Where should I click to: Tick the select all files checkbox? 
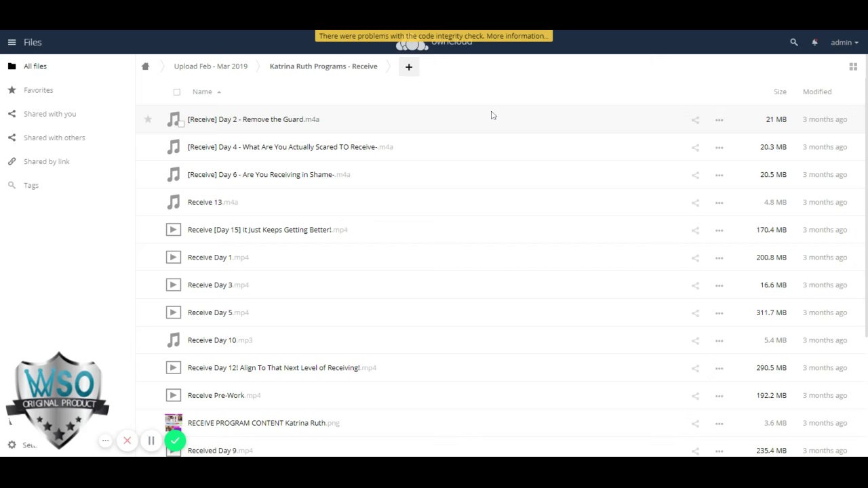click(177, 92)
